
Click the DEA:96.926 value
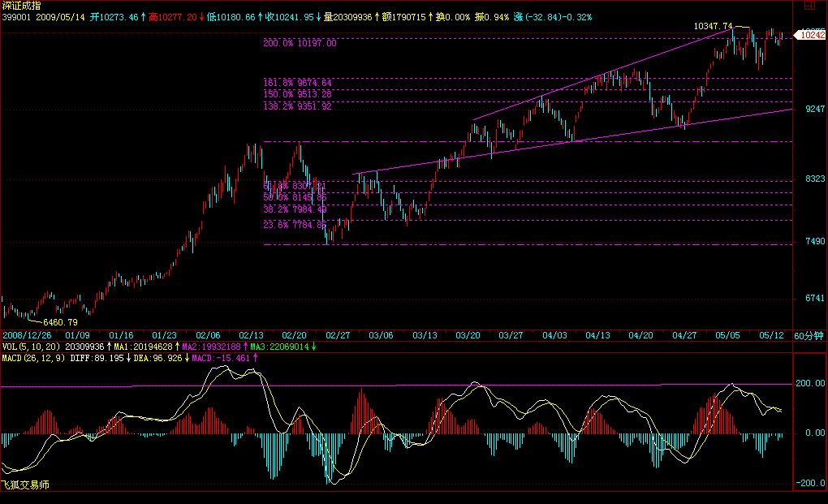coord(160,359)
